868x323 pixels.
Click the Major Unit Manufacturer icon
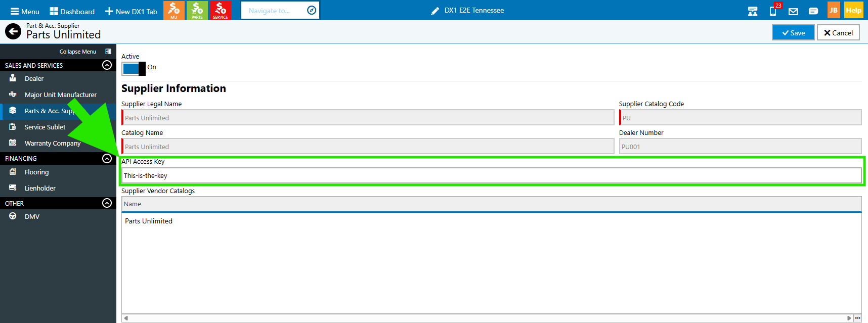coord(13,94)
